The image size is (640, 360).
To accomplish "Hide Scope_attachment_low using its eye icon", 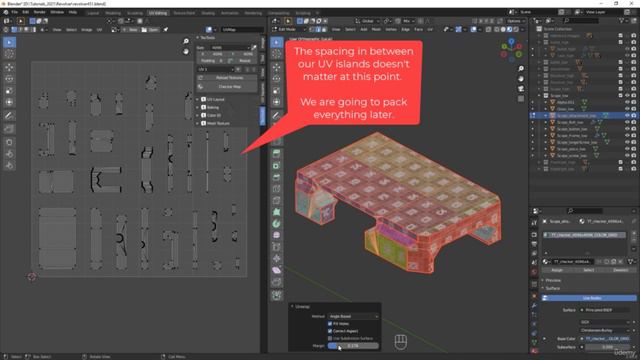I will pyautogui.click(x=627, y=116).
